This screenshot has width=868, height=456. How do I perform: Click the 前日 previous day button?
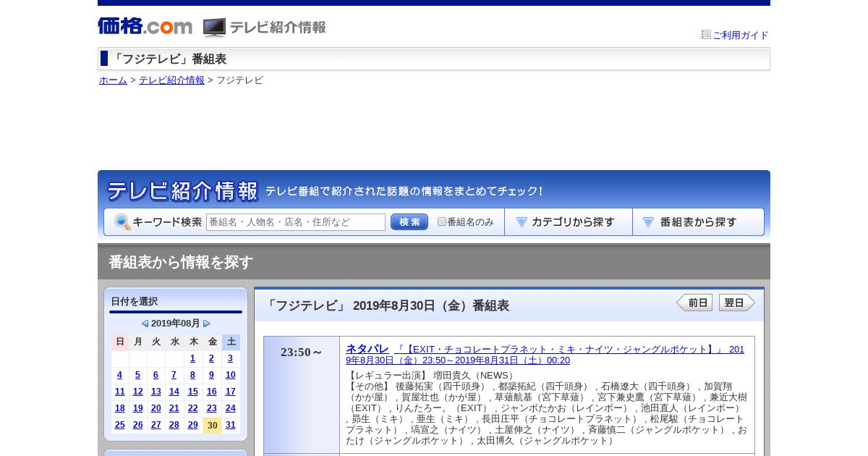click(x=694, y=303)
